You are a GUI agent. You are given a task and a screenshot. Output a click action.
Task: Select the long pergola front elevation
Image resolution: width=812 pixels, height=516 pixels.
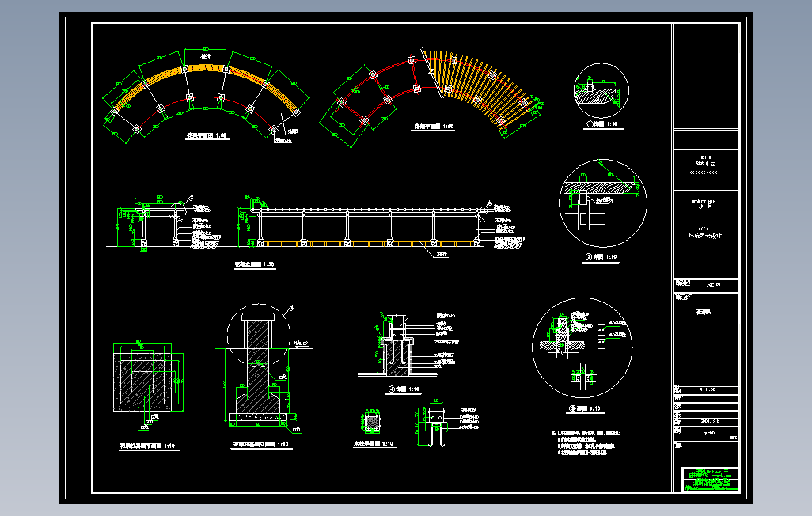click(383, 224)
